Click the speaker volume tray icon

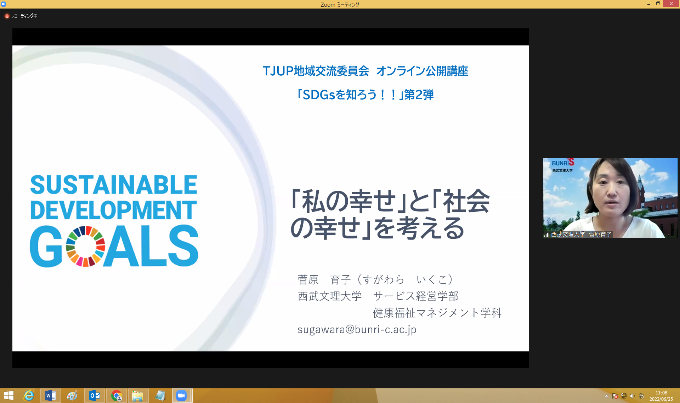632,396
